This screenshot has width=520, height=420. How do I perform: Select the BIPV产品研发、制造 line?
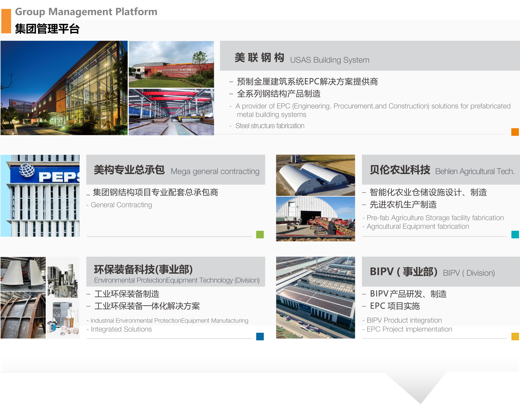408,294
